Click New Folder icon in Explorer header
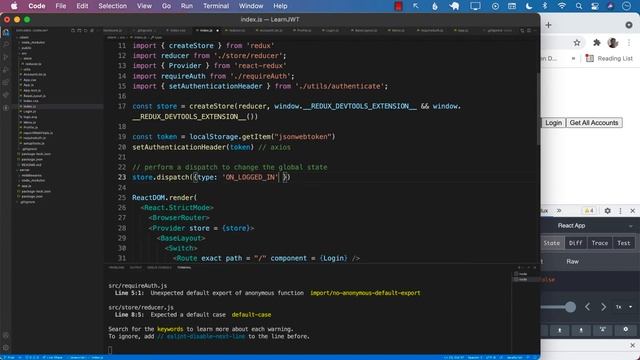The height and width of the screenshot is (360, 640). [79, 30]
